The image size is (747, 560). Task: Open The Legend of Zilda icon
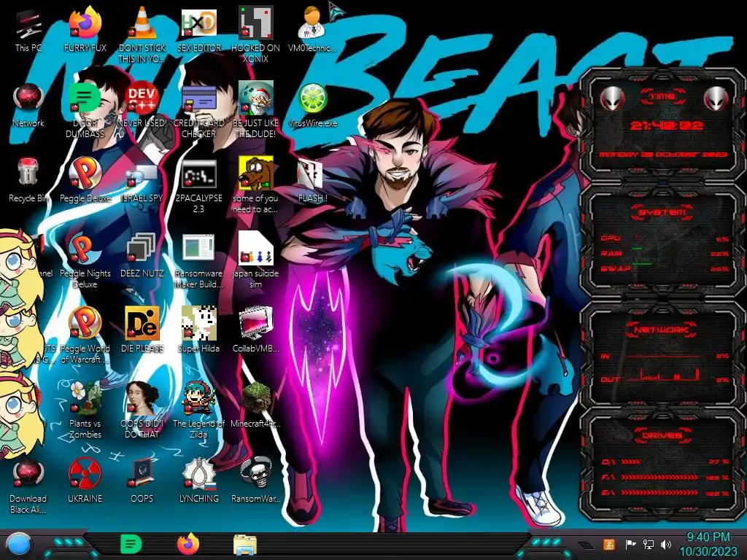(x=199, y=411)
